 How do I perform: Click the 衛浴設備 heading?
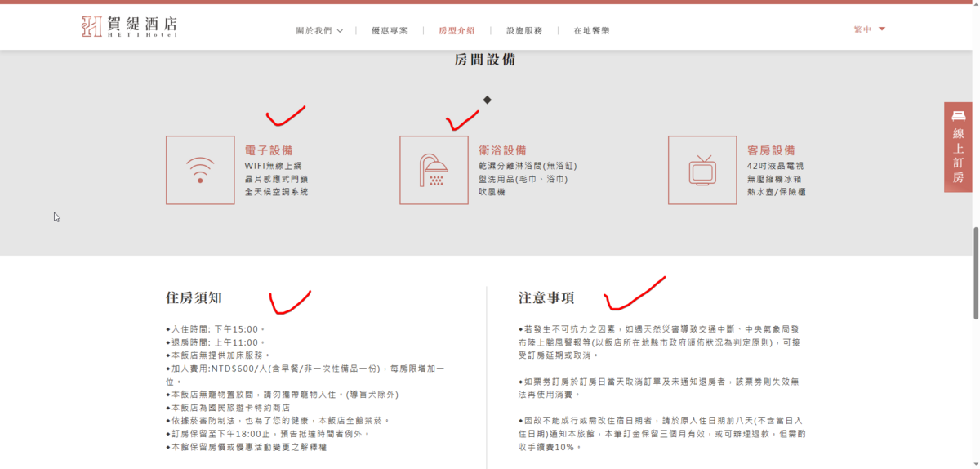point(502,150)
